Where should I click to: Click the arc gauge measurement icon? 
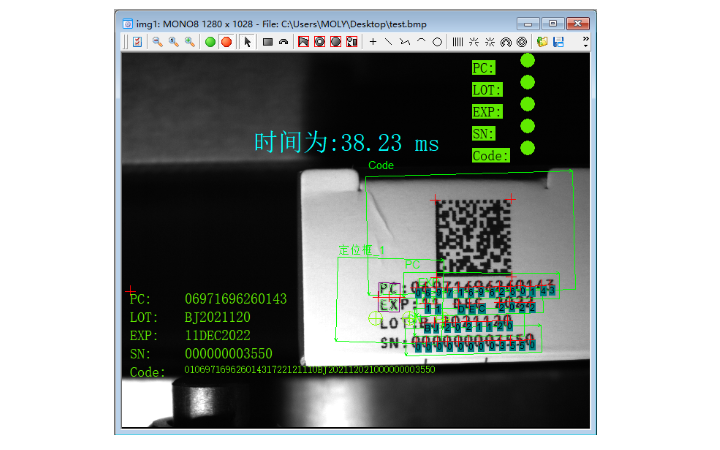506,42
